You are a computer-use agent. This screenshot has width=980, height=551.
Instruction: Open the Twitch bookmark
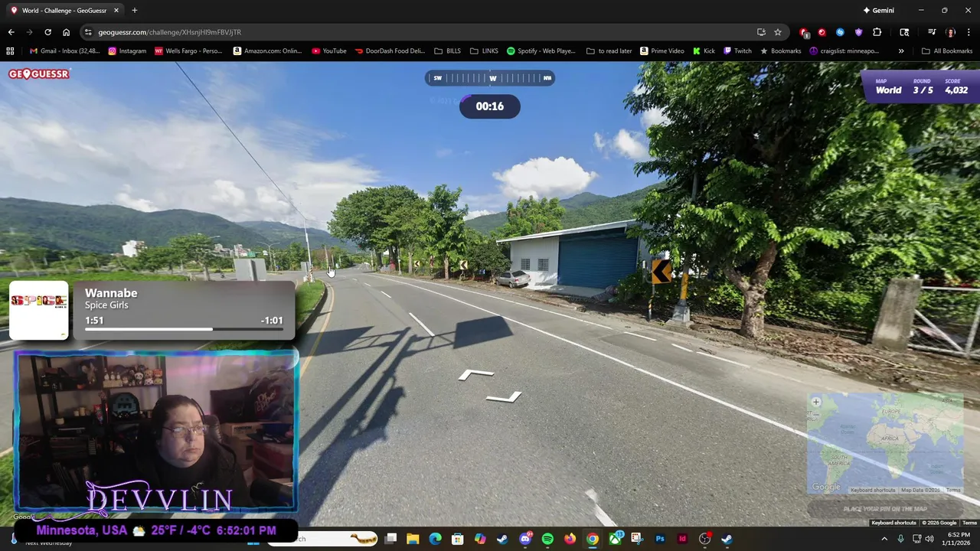(x=738, y=51)
